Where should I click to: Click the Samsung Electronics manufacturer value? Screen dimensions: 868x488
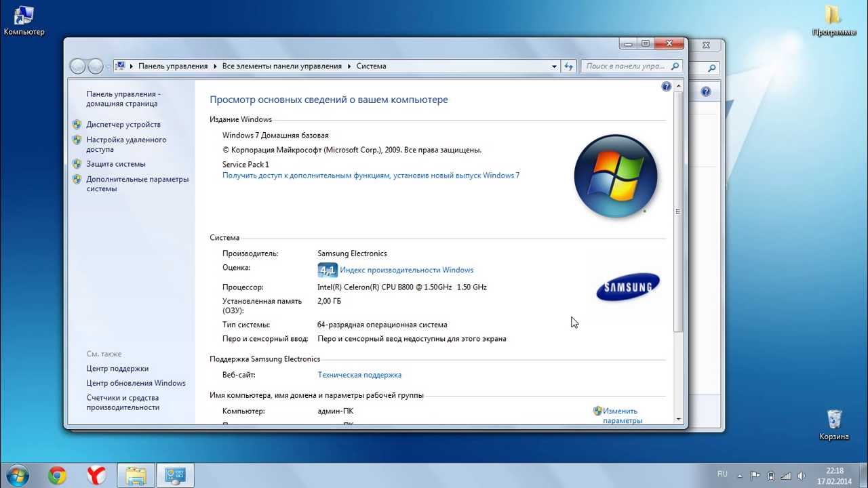tap(352, 253)
